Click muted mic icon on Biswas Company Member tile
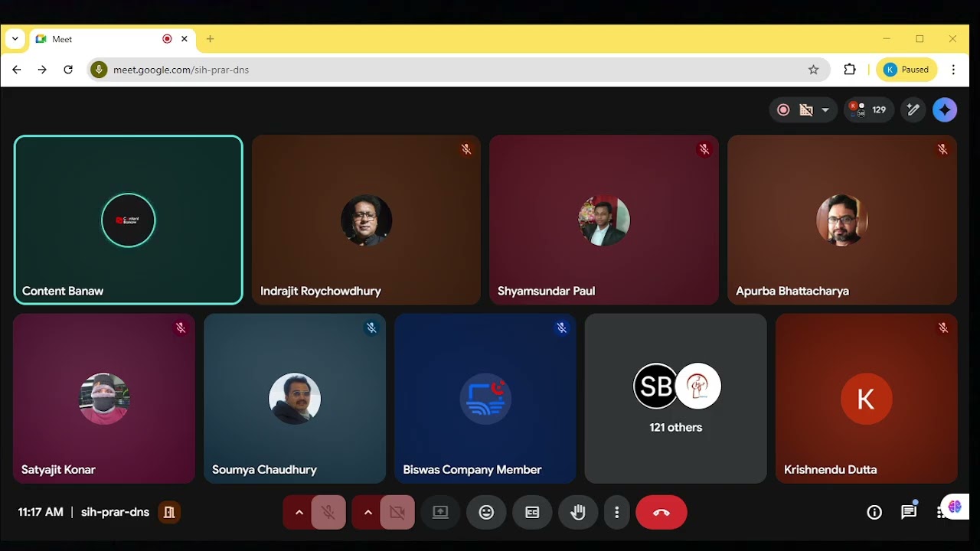The image size is (980, 551). [562, 328]
